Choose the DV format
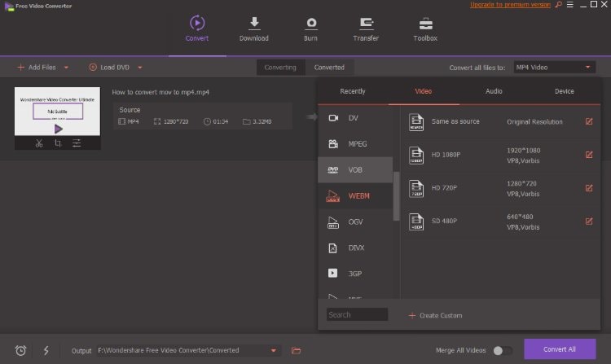The image size is (611, 364). tap(355, 118)
